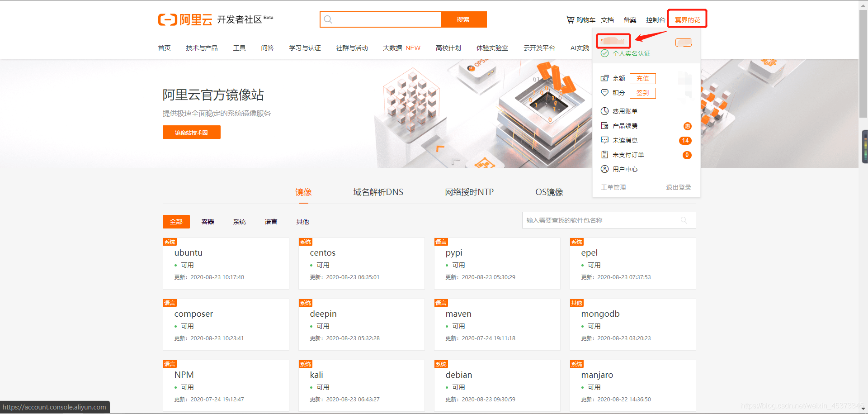Click the search magnifier icon in header

(x=328, y=19)
